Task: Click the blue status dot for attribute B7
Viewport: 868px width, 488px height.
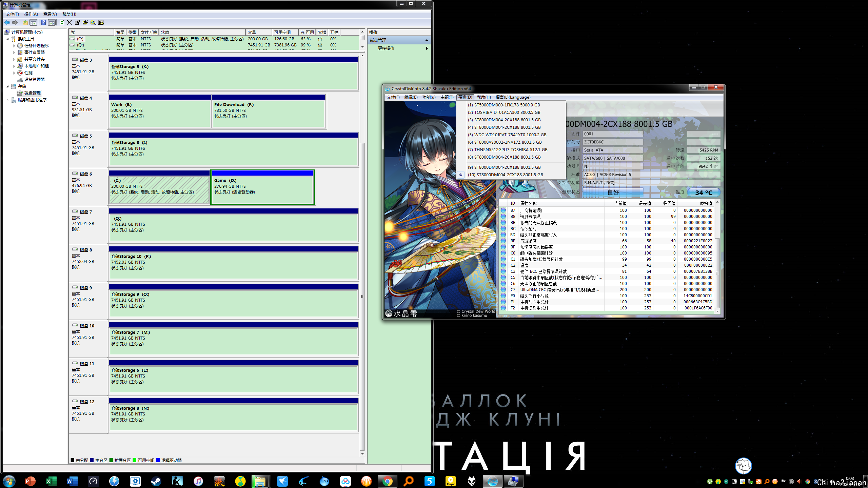Action: click(x=503, y=210)
